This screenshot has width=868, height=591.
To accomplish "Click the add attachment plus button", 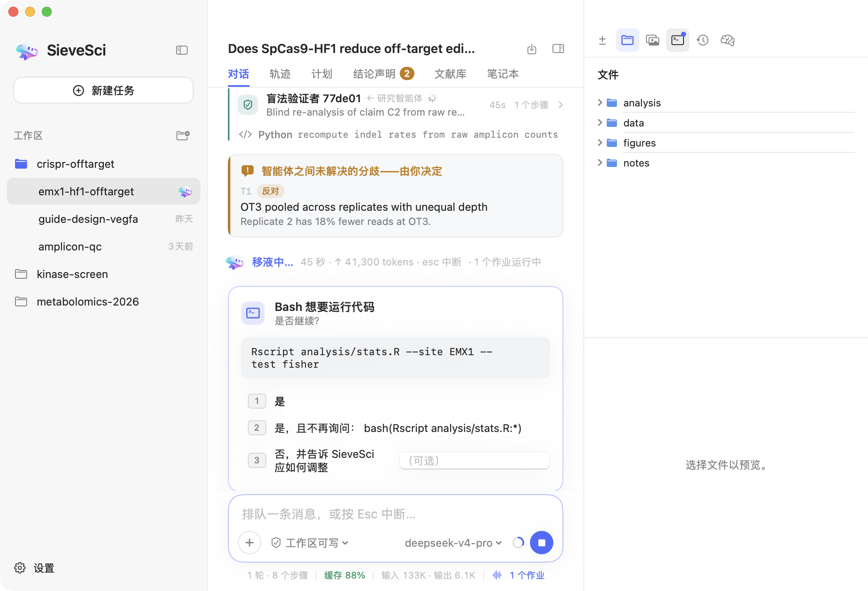I will coord(250,543).
